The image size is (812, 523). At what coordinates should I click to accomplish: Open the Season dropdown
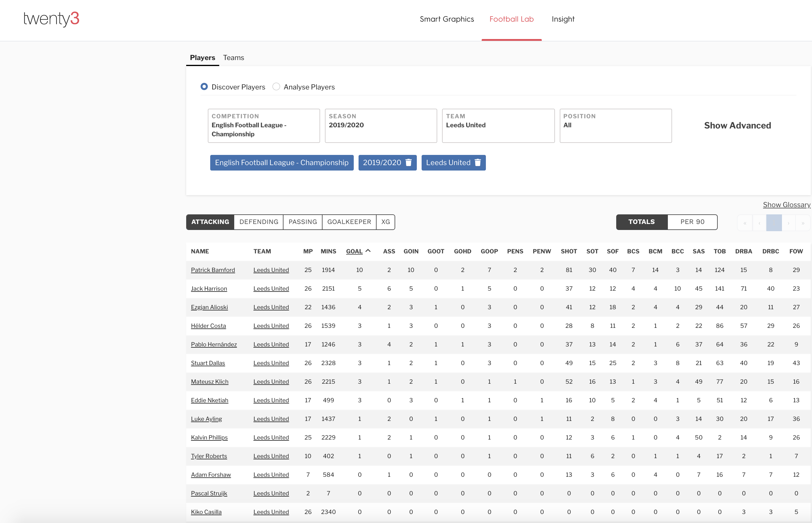click(381, 126)
